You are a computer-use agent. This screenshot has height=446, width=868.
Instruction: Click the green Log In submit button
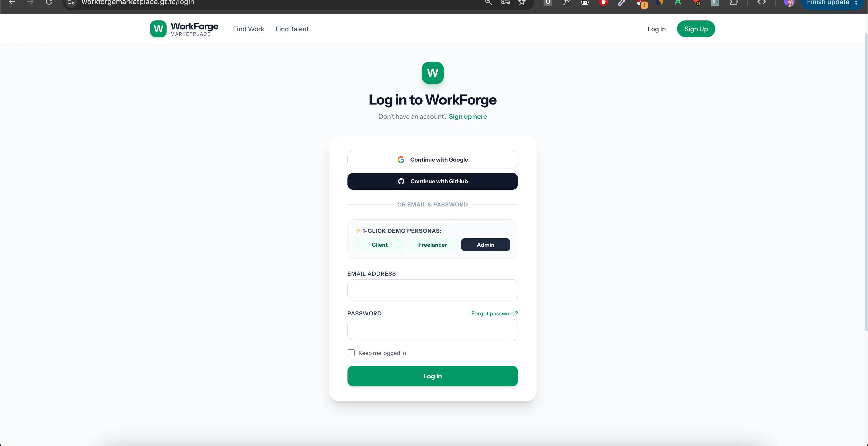[433, 376]
